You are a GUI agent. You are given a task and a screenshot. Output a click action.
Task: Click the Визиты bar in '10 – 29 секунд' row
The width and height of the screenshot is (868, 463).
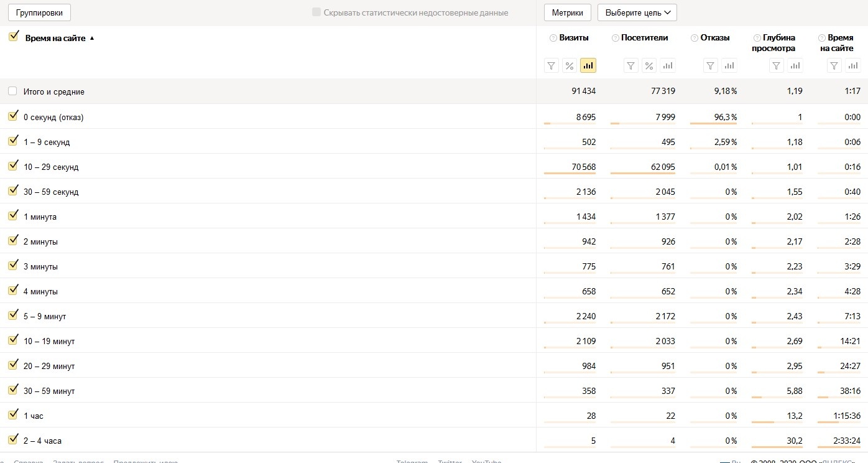569,173
